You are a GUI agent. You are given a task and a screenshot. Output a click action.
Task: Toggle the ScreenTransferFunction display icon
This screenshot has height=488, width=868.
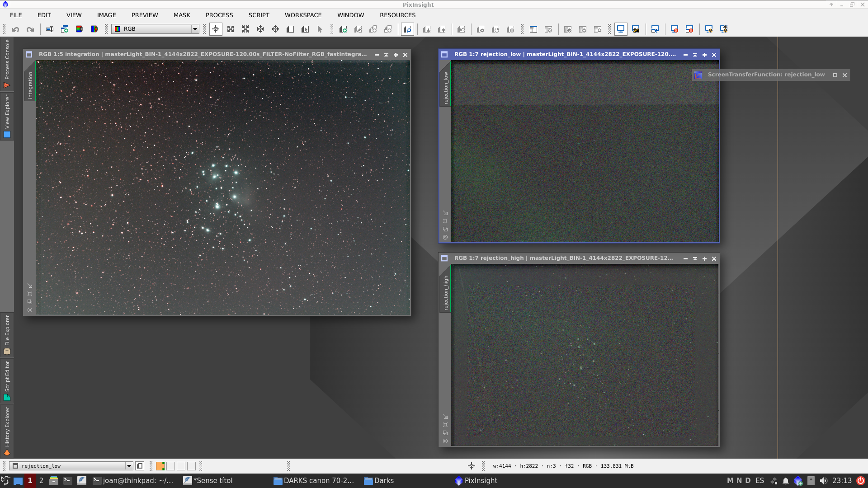[621, 29]
